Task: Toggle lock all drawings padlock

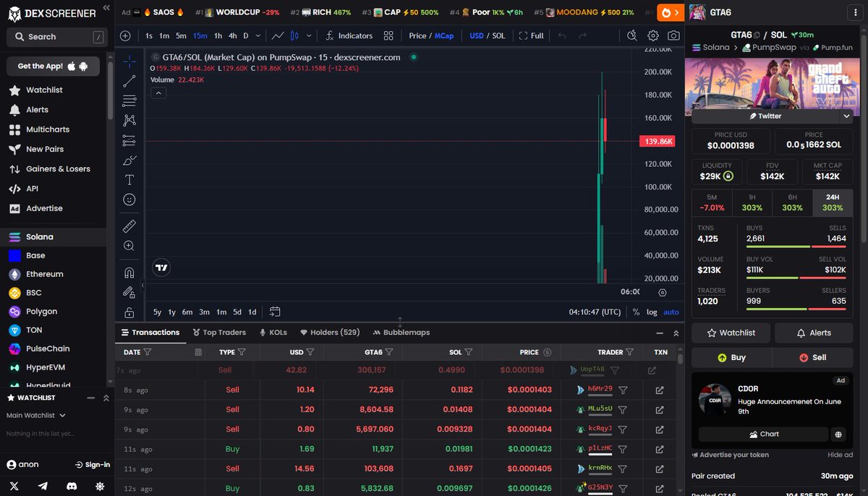Action: pos(129,312)
